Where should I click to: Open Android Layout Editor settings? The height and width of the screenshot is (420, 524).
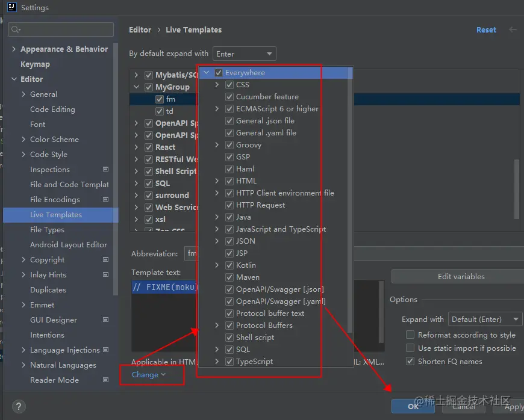click(69, 245)
